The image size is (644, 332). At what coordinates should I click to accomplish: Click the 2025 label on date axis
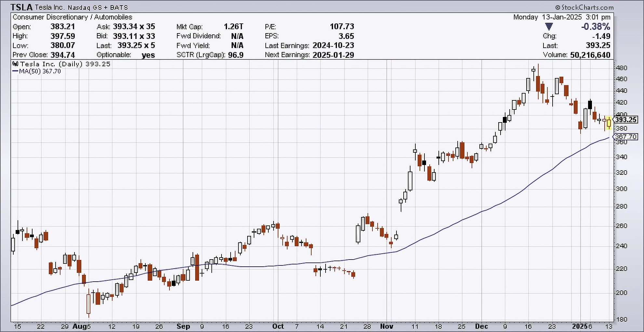[x=580, y=326]
